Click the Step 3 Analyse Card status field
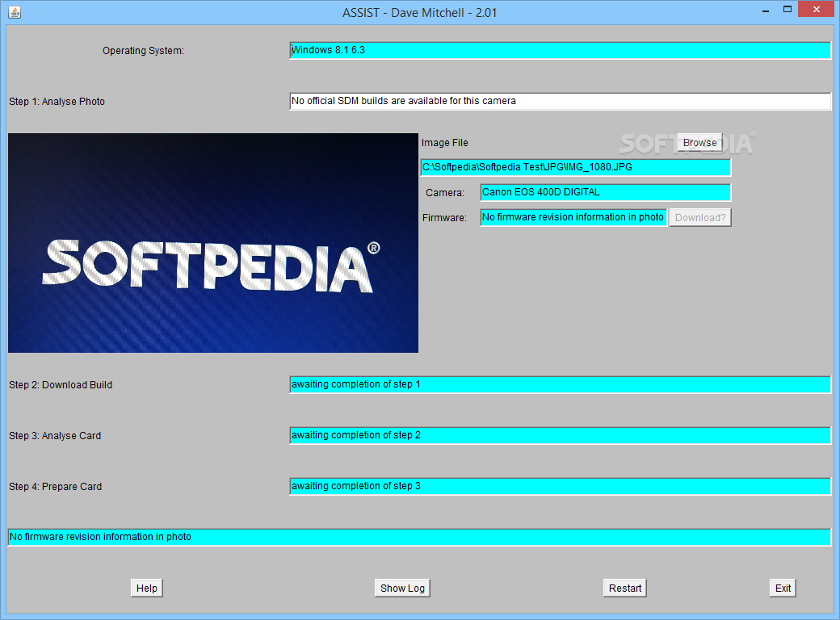 [x=561, y=435]
